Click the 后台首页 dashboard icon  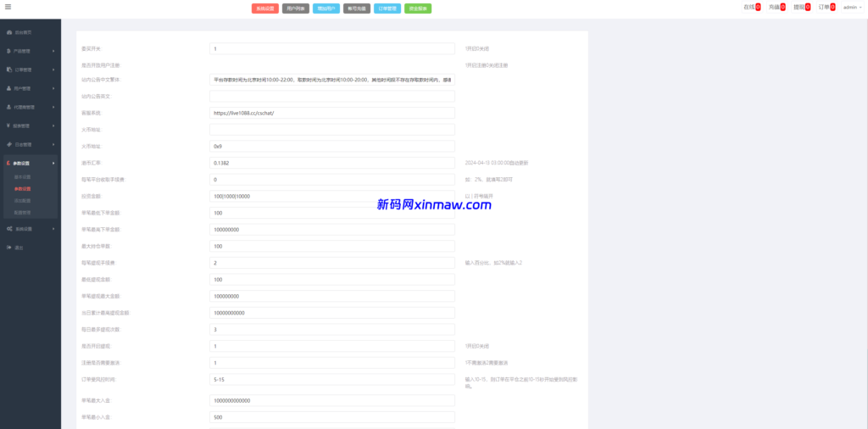(8, 32)
